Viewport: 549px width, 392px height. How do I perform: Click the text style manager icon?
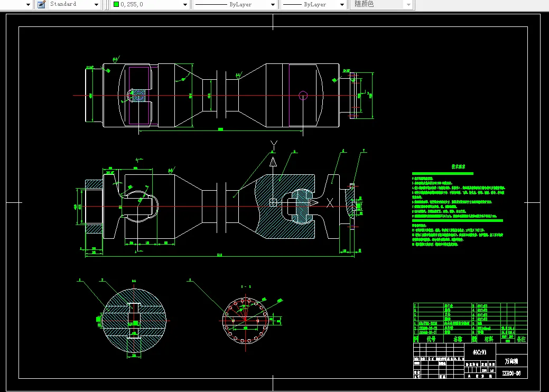pyautogui.click(x=42, y=5)
